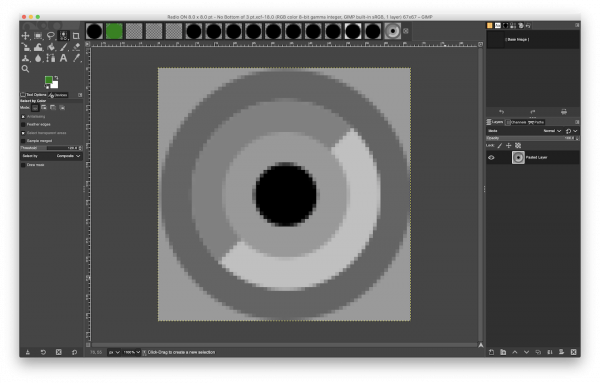The height and width of the screenshot is (383, 600).
Task: Click the green foreground color swatch
Action: [49, 80]
